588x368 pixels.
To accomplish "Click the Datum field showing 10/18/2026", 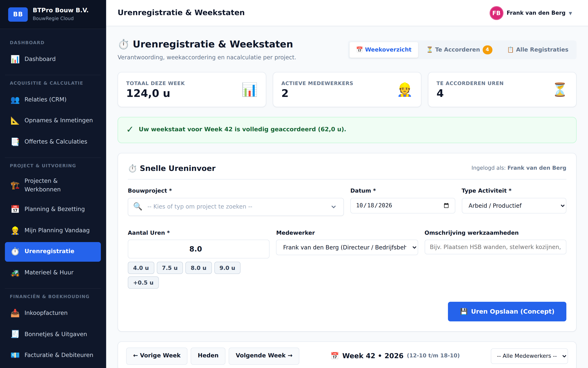I will [402, 206].
